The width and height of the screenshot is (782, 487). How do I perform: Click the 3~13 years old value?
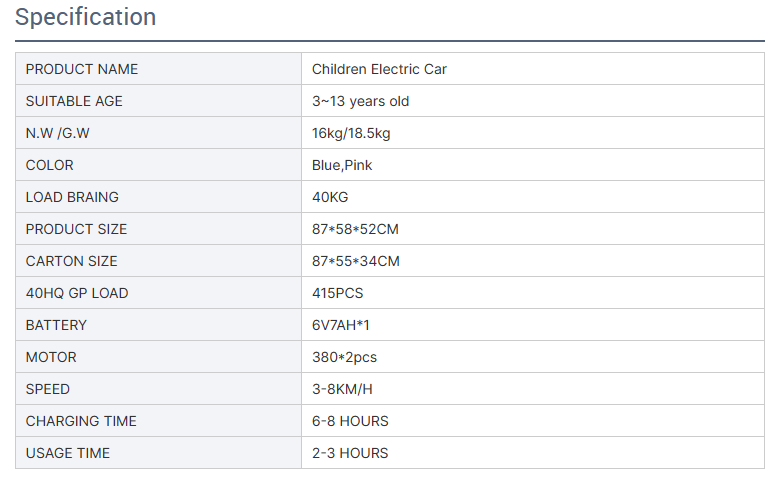pyautogui.click(x=360, y=101)
